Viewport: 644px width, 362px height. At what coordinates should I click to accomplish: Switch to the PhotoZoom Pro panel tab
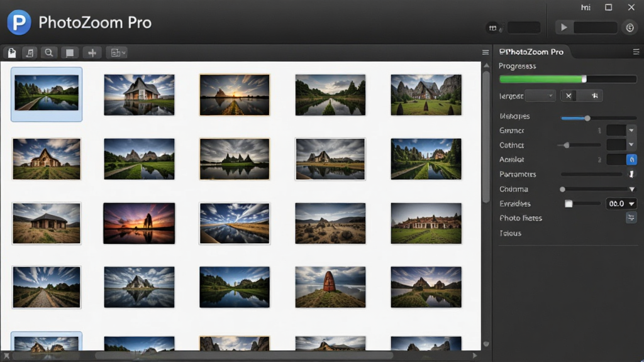pyautogui.click(x=531, y=52)
